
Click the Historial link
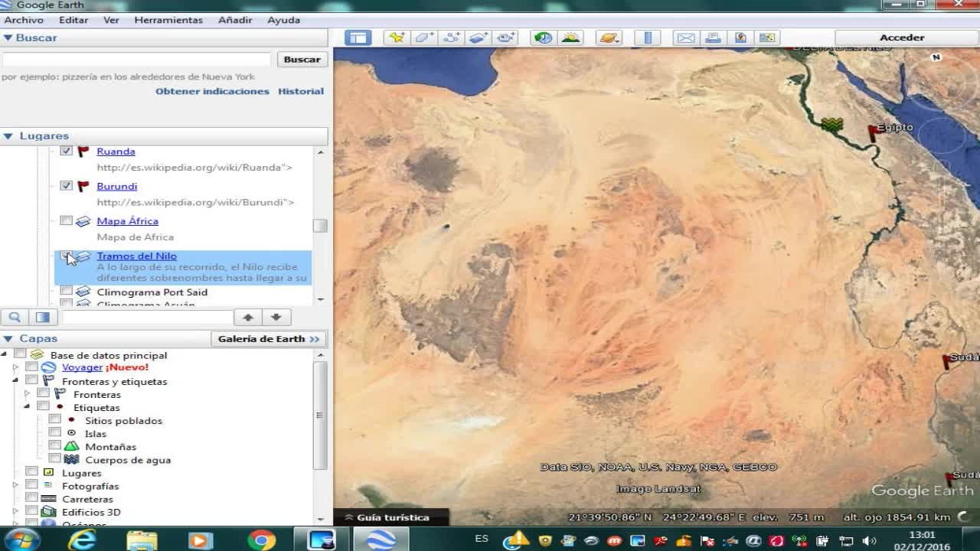tap(301, 91)
